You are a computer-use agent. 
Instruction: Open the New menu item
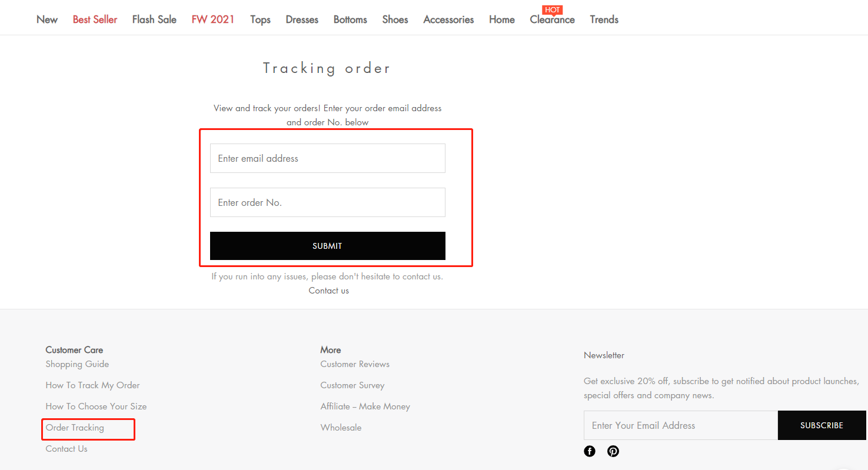click(x=47, y=19)
